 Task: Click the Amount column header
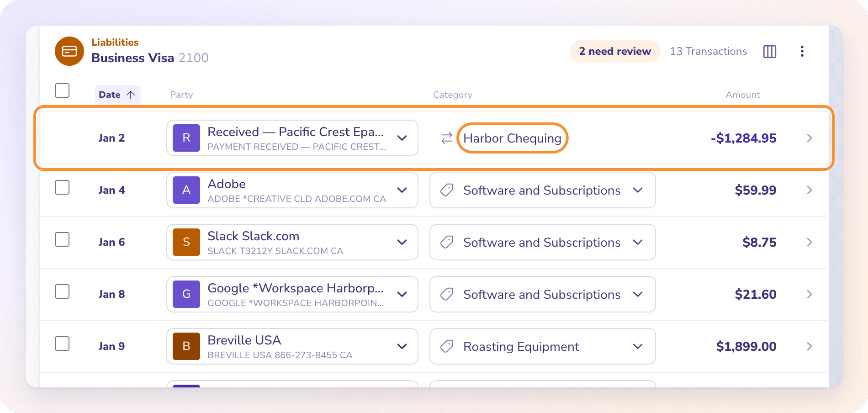click(743, 95)
